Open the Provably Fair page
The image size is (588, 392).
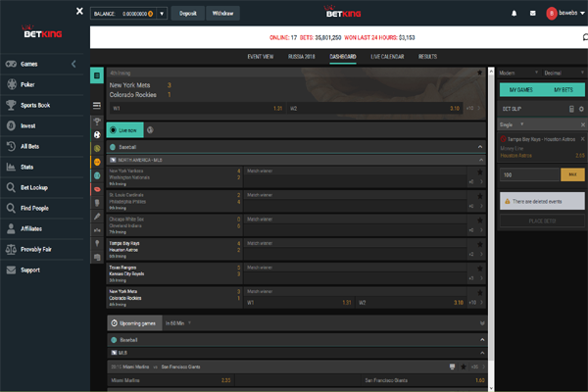point(36,250)
